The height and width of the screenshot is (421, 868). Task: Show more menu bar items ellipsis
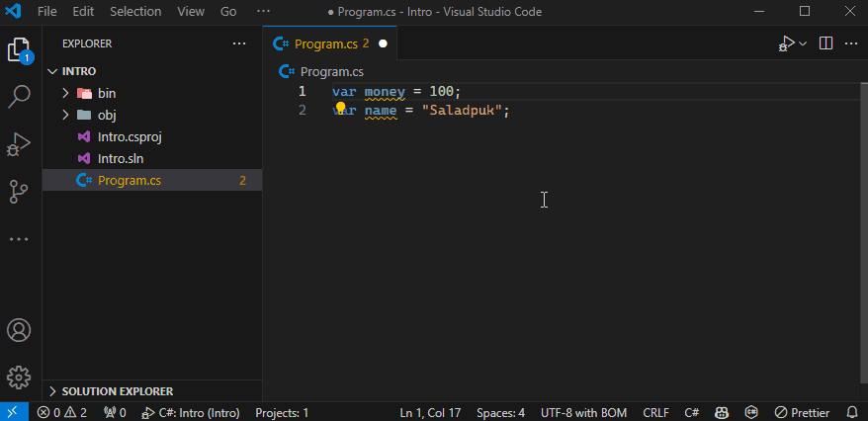[x=264, y=12]
